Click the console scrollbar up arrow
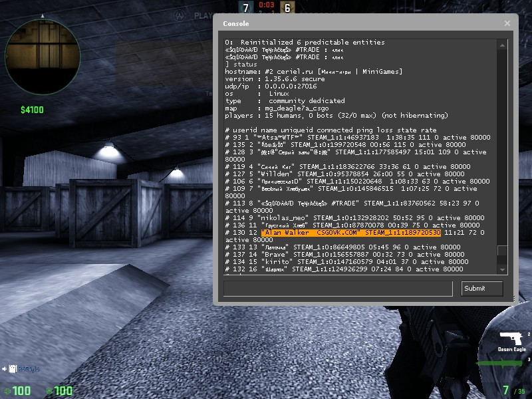This screenshot has height=399, width=532. 503,44
